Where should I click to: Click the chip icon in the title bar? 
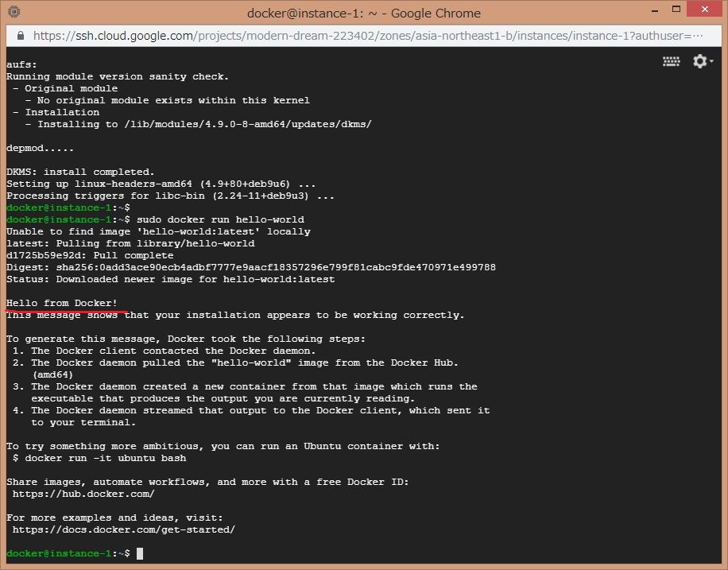click(x=13, y=12)
